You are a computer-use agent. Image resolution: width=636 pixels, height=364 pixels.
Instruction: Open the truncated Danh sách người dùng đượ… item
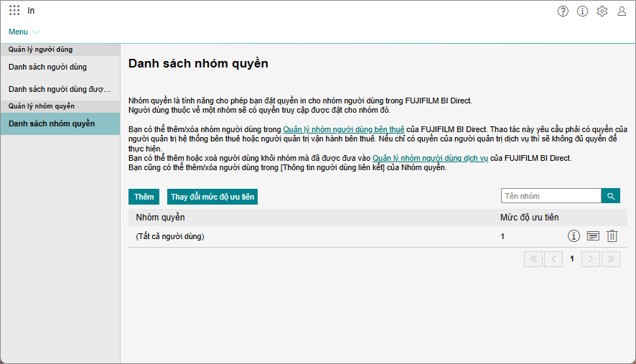pos(60,89)
